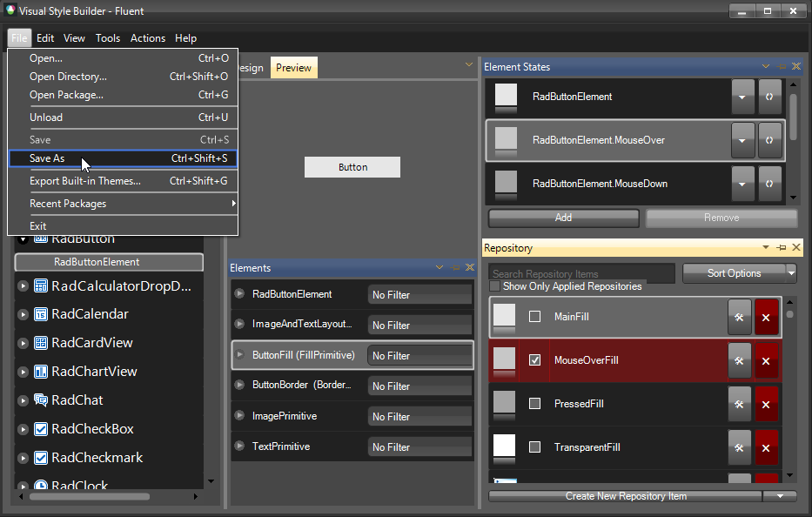Select the RadCheckBox control icon in the sidebar
The image size is (812, 517).
click(x=41, y=428)
